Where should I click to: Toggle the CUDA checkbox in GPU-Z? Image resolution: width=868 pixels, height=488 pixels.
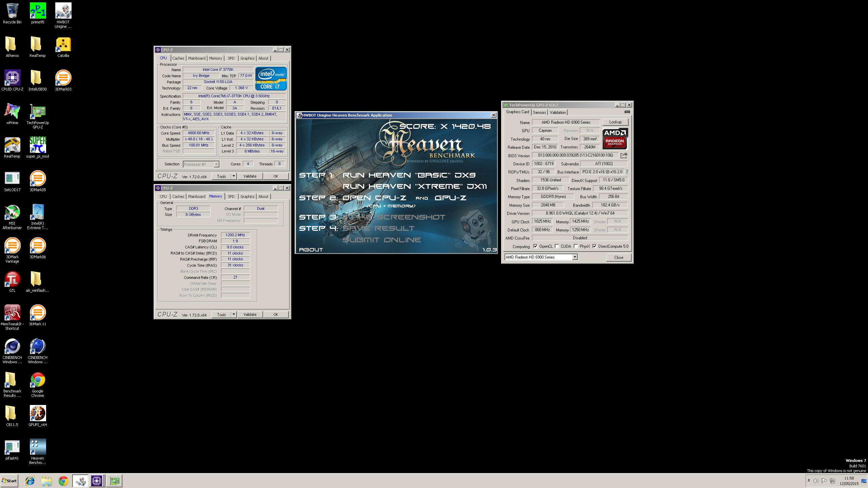pyautogui.click(x=557, y=246)
